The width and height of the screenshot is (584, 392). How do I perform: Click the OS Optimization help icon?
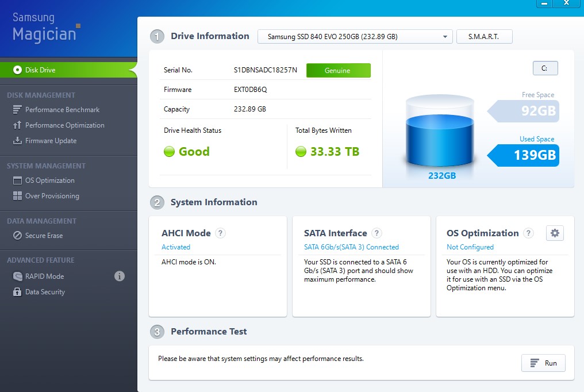pos(528,233)
